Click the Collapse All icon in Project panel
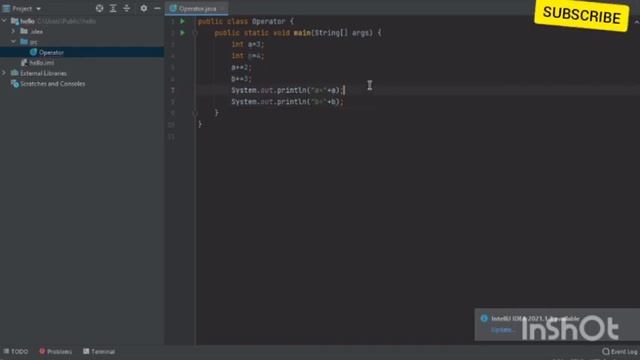The image size is (640, 360). tap(127, 8)
